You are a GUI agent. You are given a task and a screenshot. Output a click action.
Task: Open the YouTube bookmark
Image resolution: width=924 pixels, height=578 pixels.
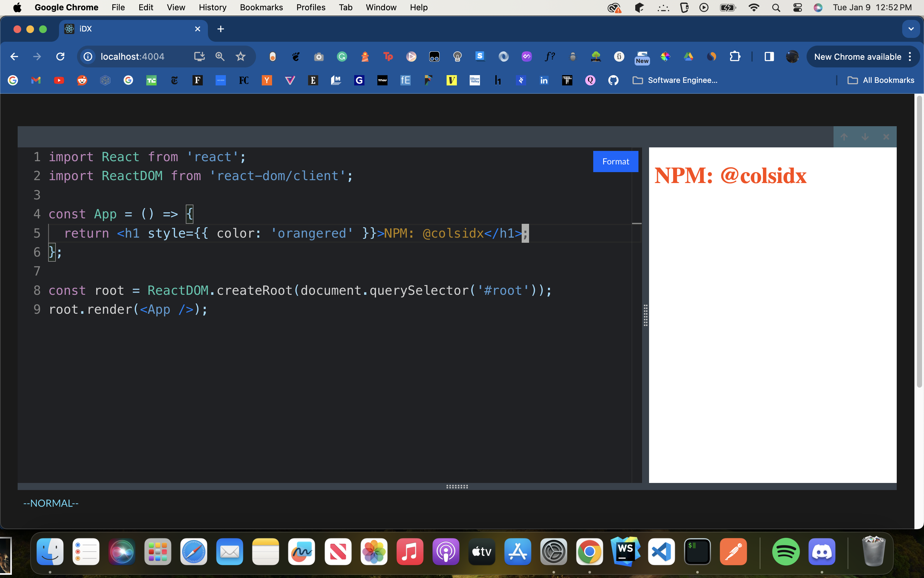[59, 80]
